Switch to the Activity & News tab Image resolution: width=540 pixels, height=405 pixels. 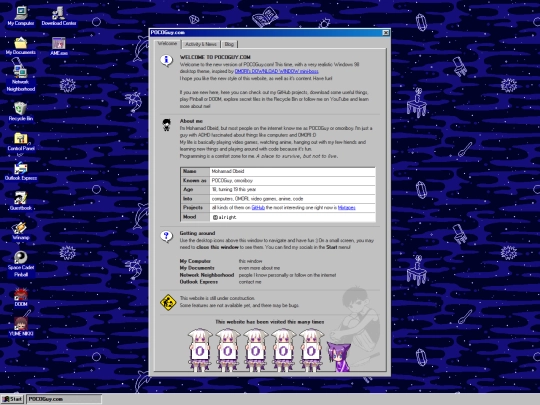(x=201, y=44)
